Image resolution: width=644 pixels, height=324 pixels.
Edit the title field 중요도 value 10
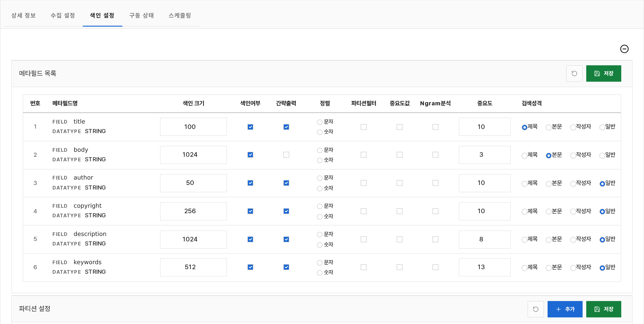[x=485, y=127]
